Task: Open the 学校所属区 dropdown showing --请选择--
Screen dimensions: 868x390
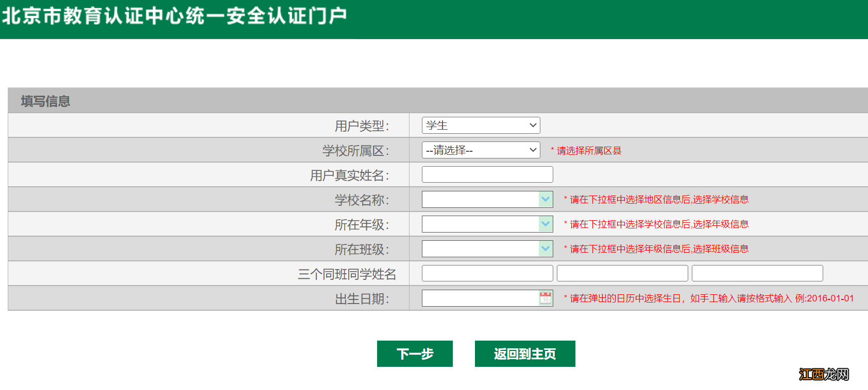Action: click(x=481, y=150)
